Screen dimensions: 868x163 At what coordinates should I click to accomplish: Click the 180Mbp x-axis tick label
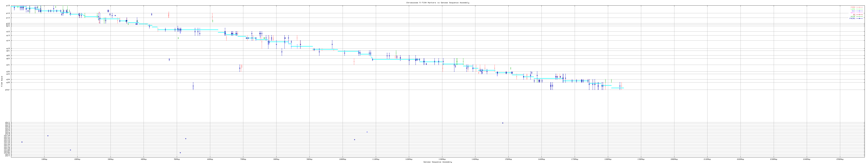pyautogui.click(x=608, y=159)
